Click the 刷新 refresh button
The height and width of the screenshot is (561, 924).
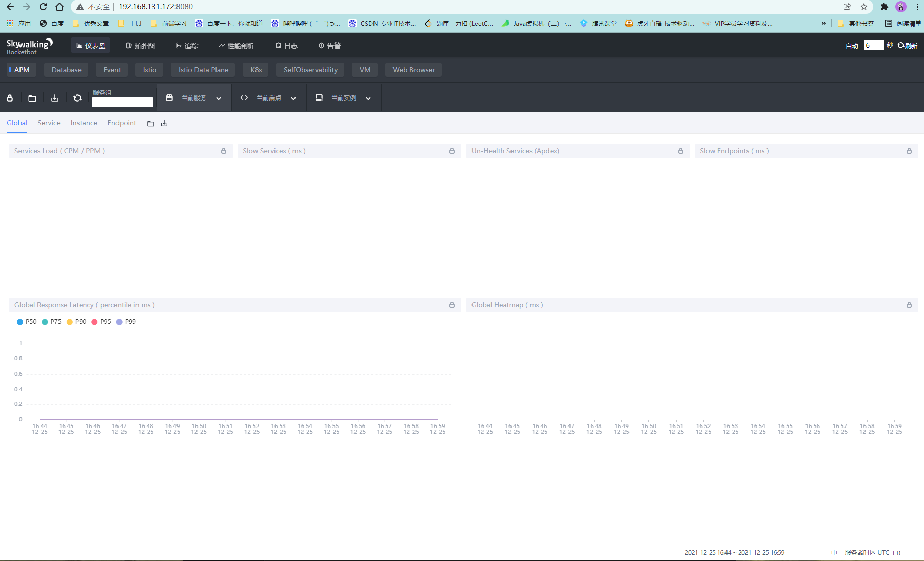[907, 46]
